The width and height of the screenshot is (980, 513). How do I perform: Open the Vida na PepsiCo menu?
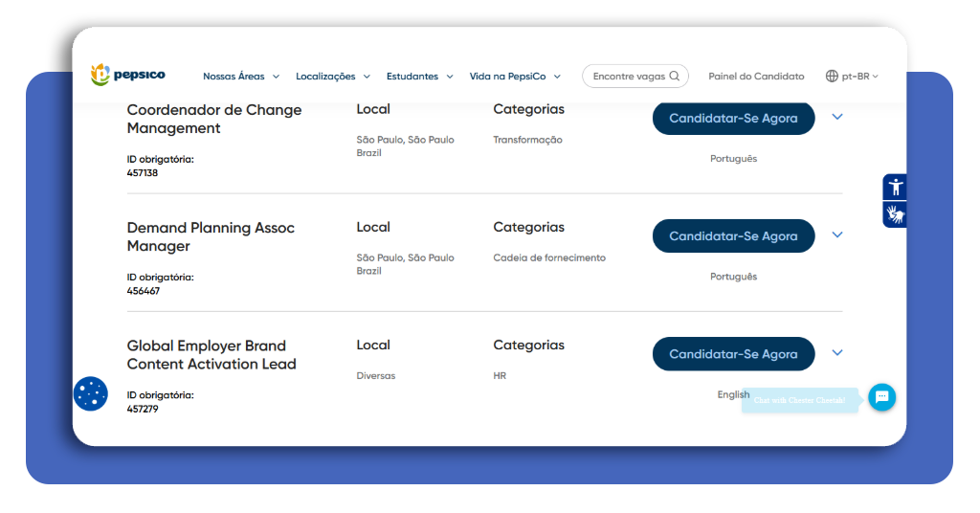[516, 77]
